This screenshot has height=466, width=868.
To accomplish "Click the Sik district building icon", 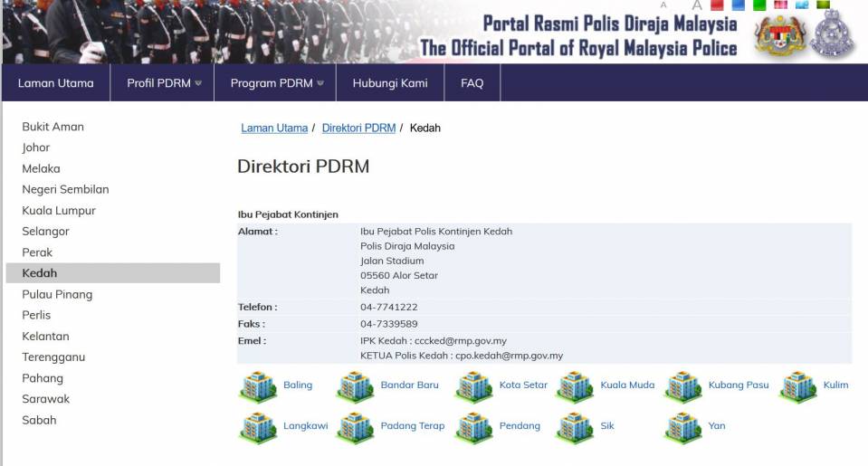I will (x=575, y=427).
